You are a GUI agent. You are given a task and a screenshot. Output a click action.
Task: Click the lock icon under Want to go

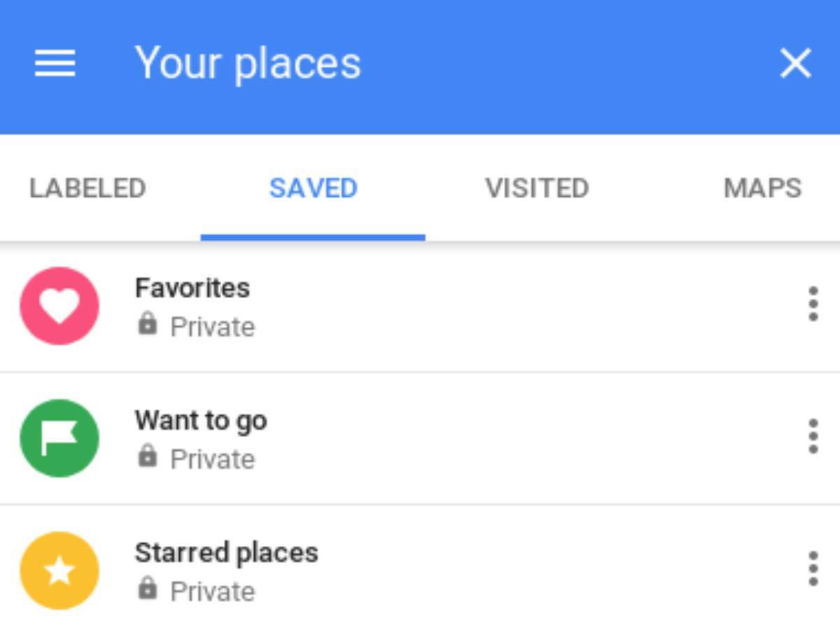point(147,456)
